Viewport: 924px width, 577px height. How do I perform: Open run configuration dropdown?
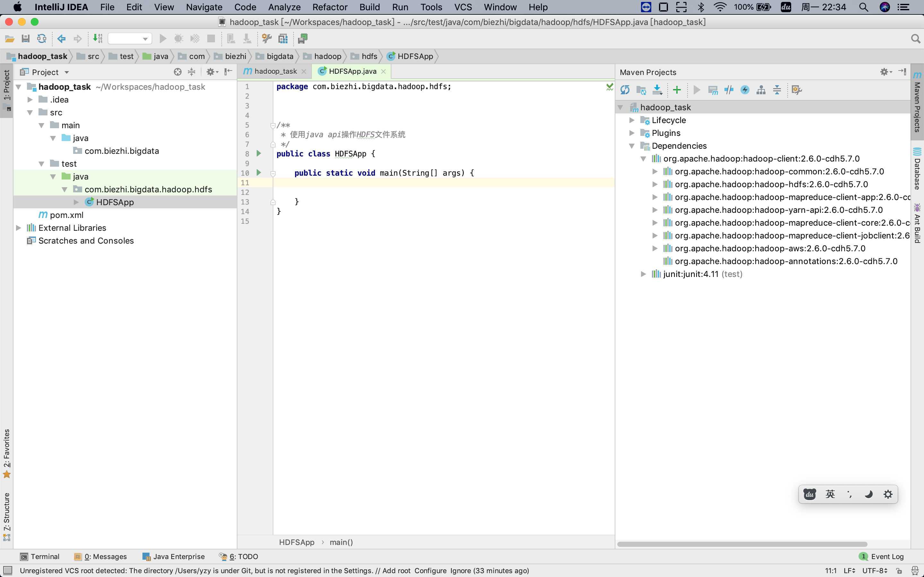click(130, 38)
